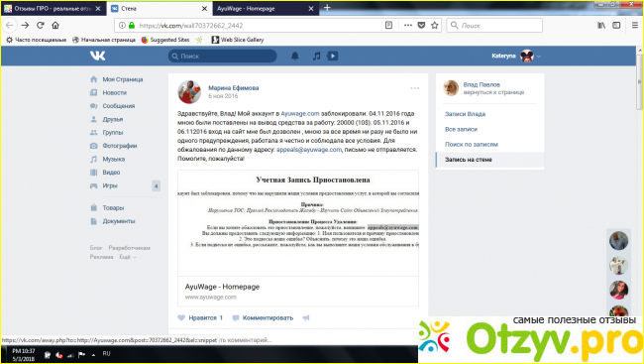The height and width of the screenshot is (364, 644).
Task: Click the video player icon in header
Action: pos(333,56)
